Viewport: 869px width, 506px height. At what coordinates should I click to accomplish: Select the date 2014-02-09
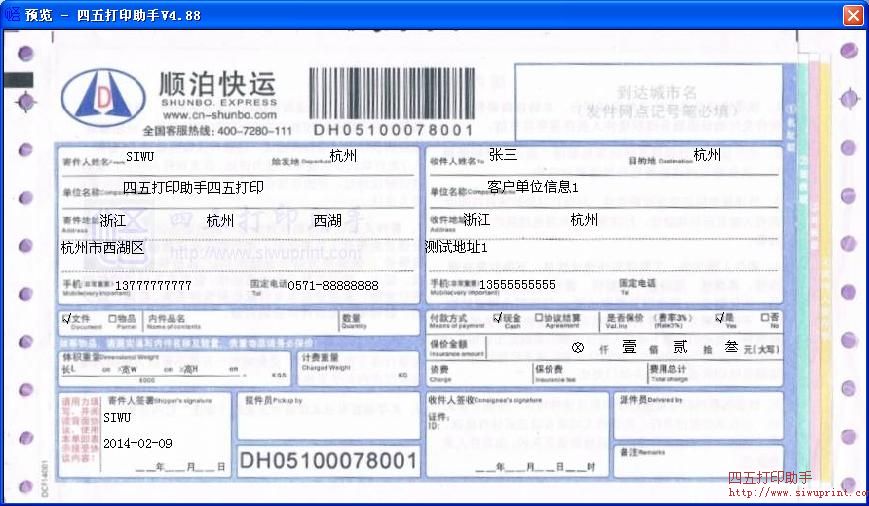(x=137, y=443)
